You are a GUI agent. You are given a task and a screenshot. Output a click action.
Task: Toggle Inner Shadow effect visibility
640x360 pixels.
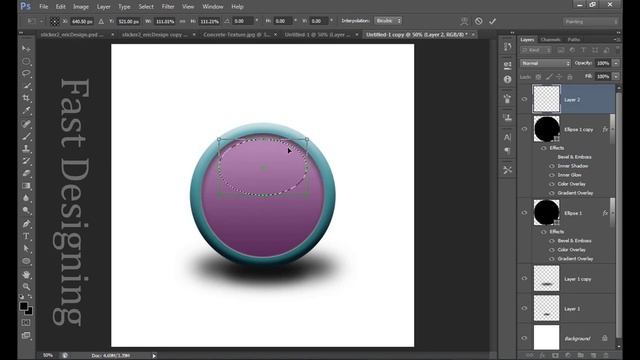pos(552,166)
